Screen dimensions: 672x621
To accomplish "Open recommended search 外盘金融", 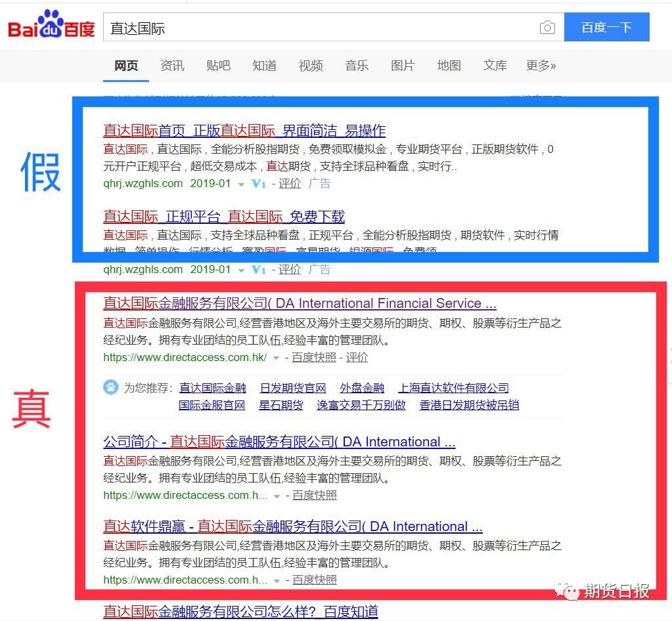I will pos(362,388).
